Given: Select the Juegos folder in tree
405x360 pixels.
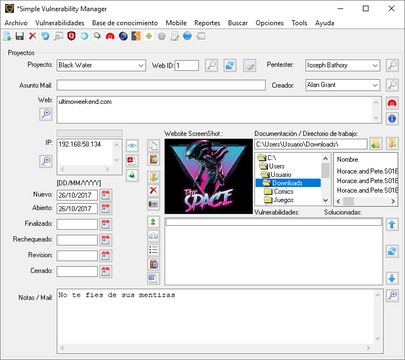Looking at the screenshot, I should point(283,200).
